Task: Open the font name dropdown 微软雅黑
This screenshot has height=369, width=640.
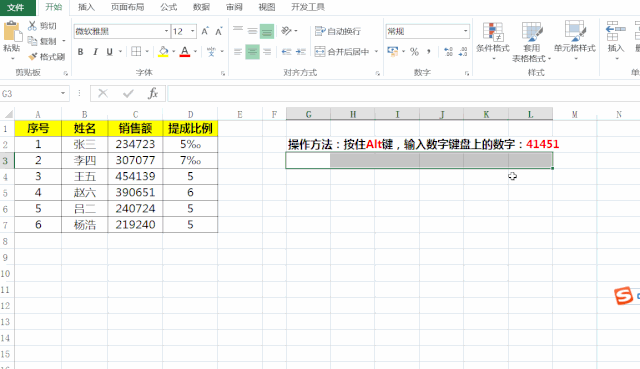Action: coord(167,31)
